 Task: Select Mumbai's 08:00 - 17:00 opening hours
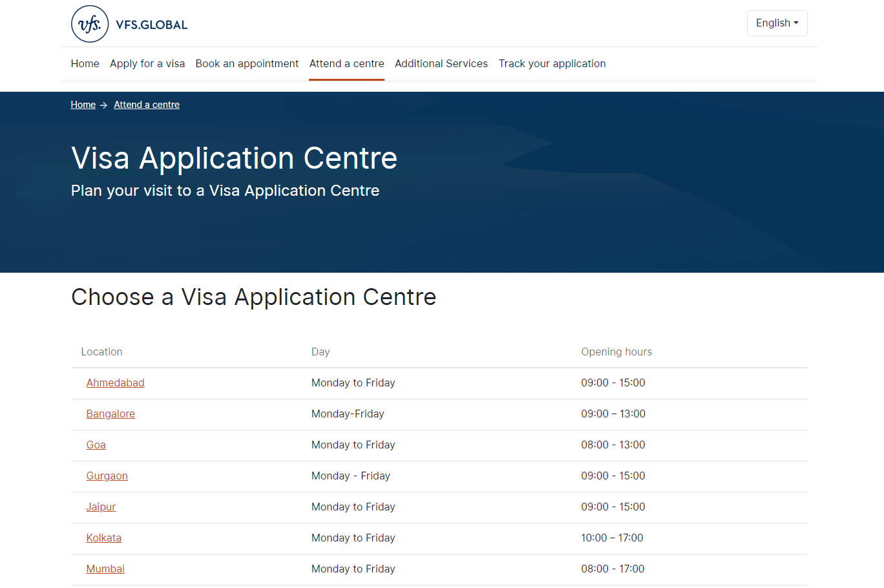[x=613, y=569]
